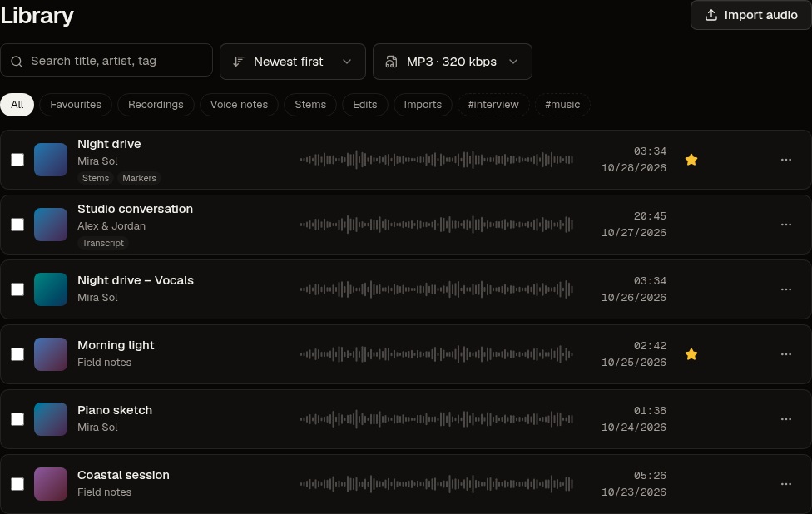Filter by Imports

coord(423,105)
